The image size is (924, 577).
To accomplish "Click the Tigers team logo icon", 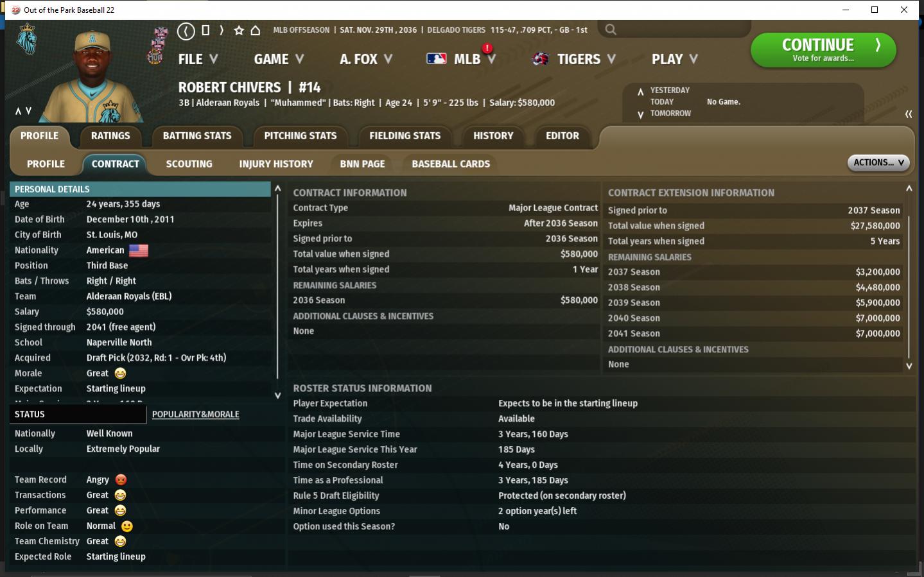I will 541,59.
